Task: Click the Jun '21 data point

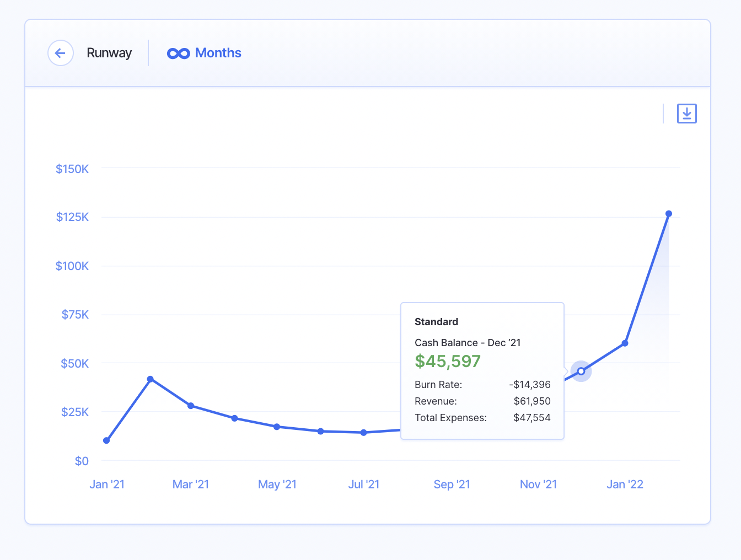Action: pyautogui.click(x=321, y=431)
